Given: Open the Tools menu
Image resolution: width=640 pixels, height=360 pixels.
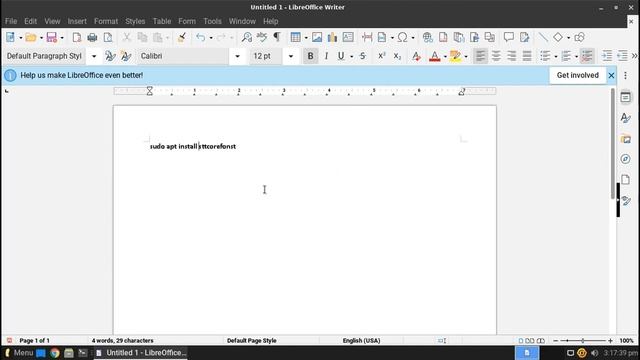Looking at the screenshot, I should (x=212, y=21).
